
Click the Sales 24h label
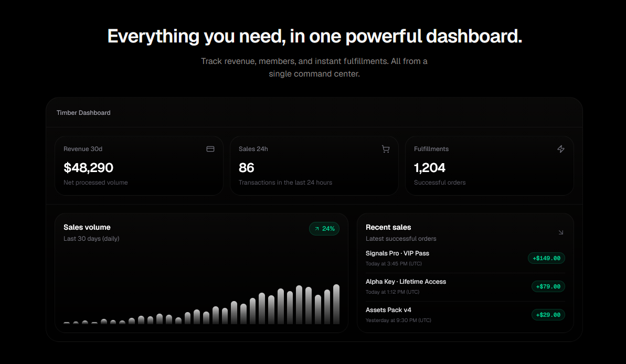coord(253,149)
